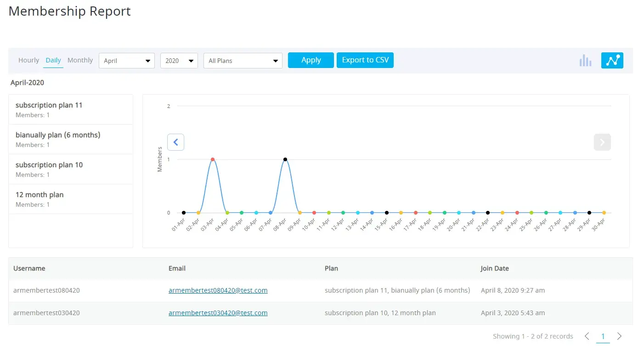This screenshot has width=644, height=351.
Task: Click the chart's next arrow button
Action: pyautogui.click(x=602, y=142)
